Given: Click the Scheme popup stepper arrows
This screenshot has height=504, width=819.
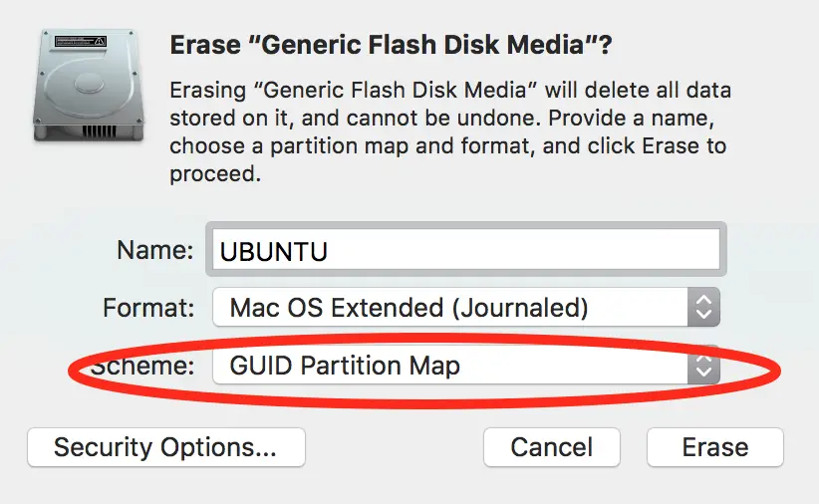Looking at the screenshot, I should point(703,365).
